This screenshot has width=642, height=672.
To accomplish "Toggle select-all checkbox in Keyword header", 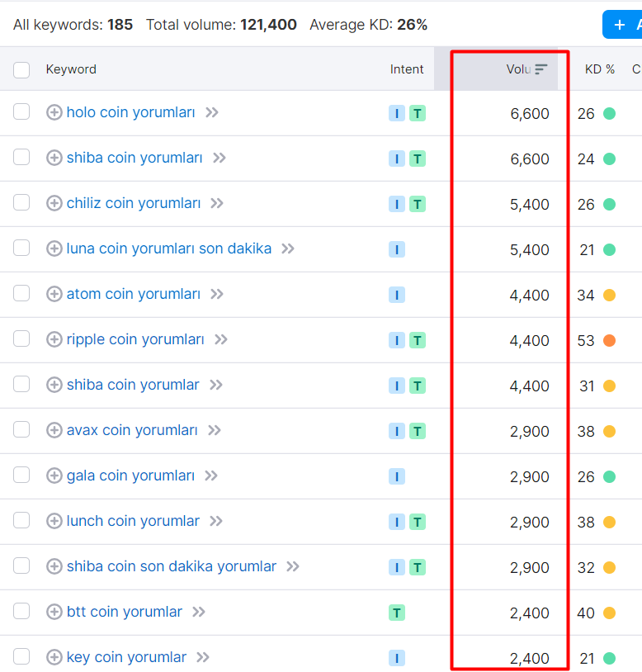I will (x=21, y=70).
